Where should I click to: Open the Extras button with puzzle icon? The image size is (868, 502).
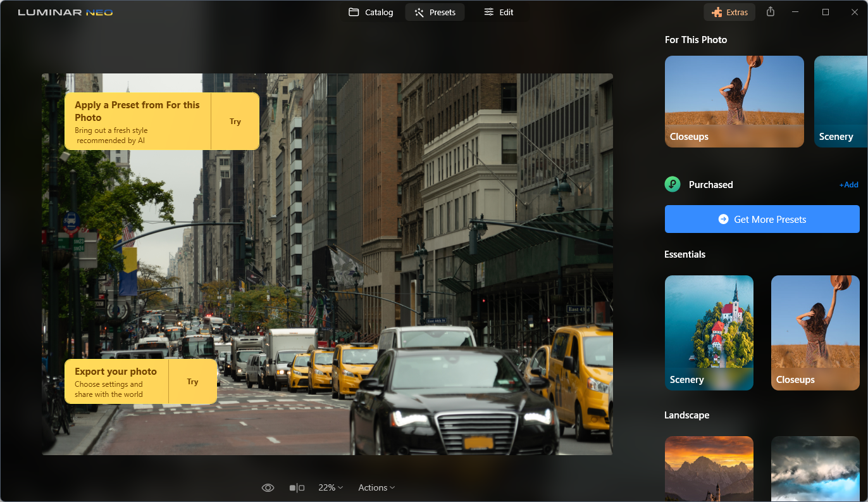[729, 12]
